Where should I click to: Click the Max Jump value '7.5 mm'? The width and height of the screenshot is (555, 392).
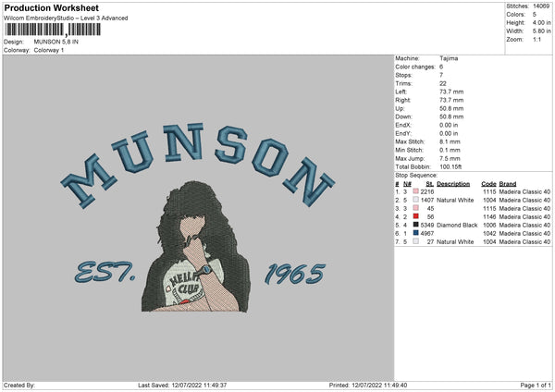click(450, 158)
